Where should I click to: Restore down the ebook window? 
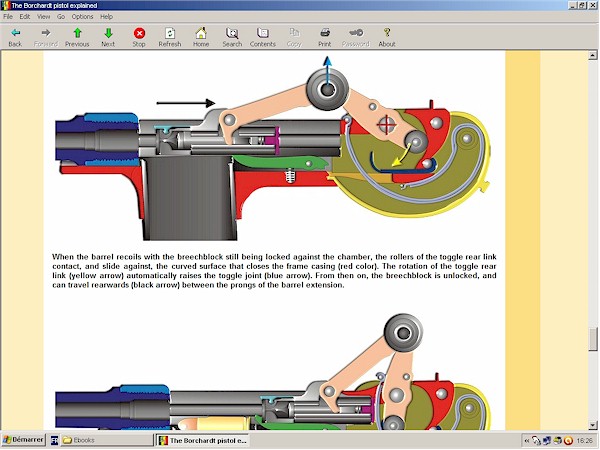582,5
